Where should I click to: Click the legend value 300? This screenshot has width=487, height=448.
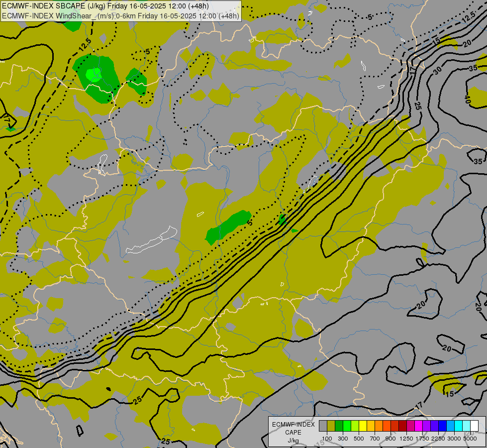(x=343, y=439)
